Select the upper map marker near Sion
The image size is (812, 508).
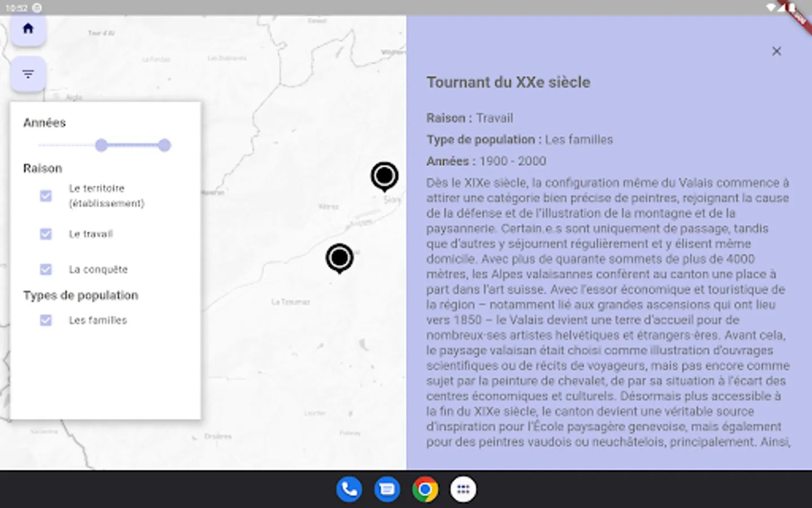coord(385,176)
